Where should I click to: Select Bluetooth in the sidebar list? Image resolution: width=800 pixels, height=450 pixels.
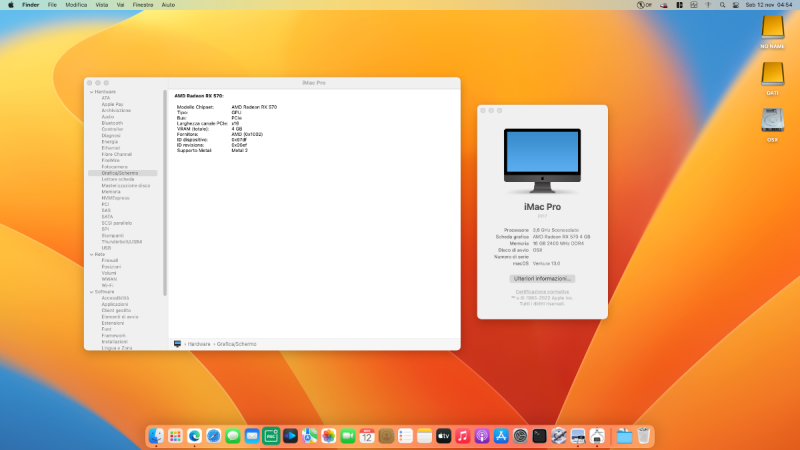(x=112, y=122)
